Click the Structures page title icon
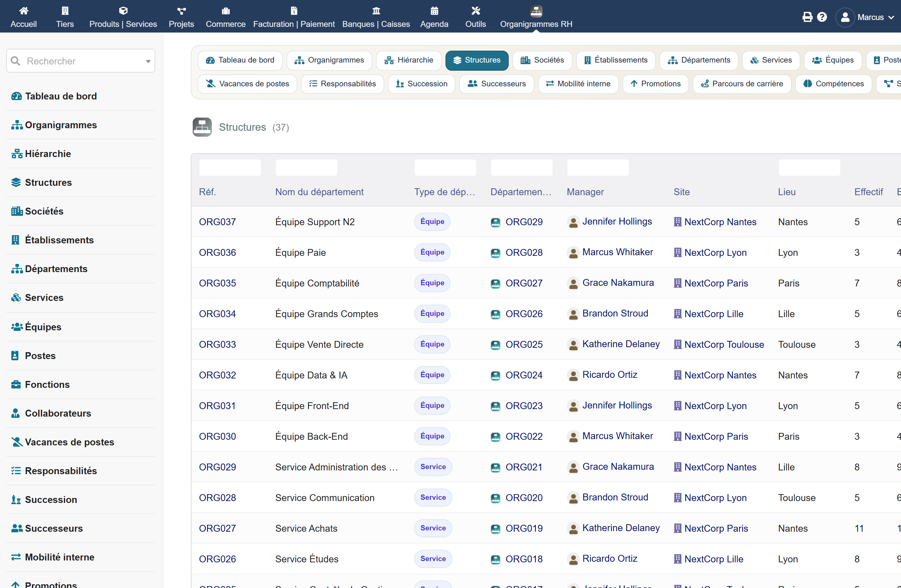The width and height of the screenshot is (901, 588). pyautogui.click(x=202, y=127)
